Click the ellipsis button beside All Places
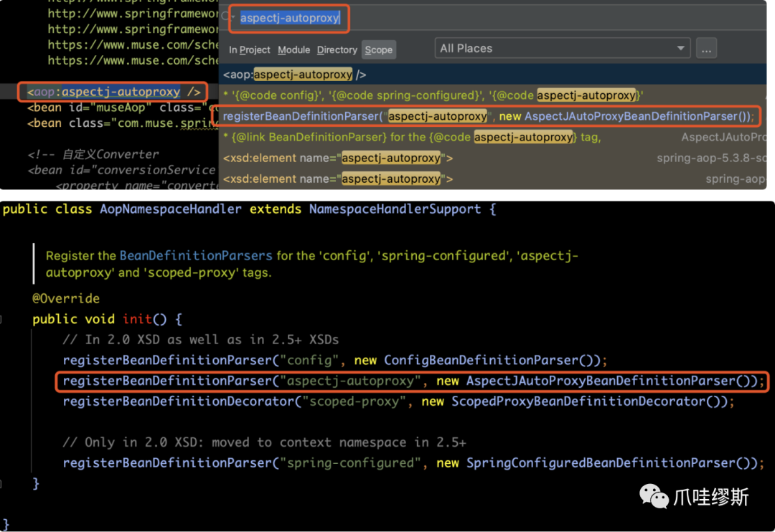 pyautogui.click(x=706, y=49)
